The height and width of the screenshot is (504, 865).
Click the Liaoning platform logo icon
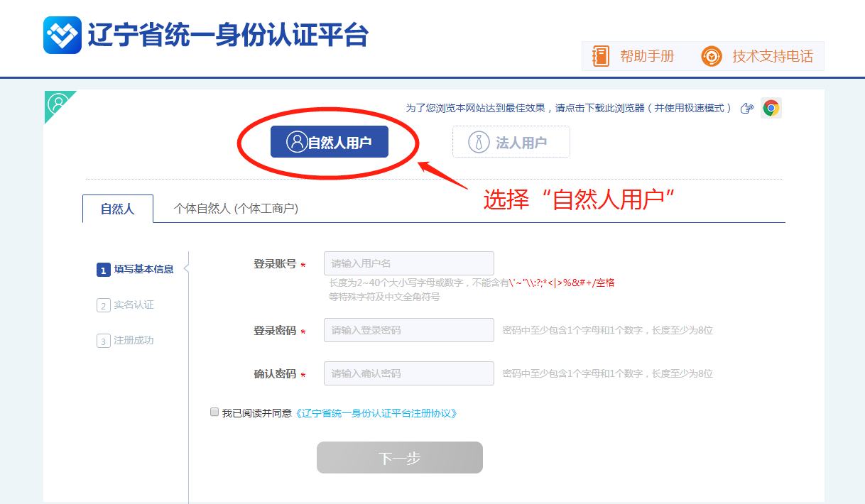[62, 35]
